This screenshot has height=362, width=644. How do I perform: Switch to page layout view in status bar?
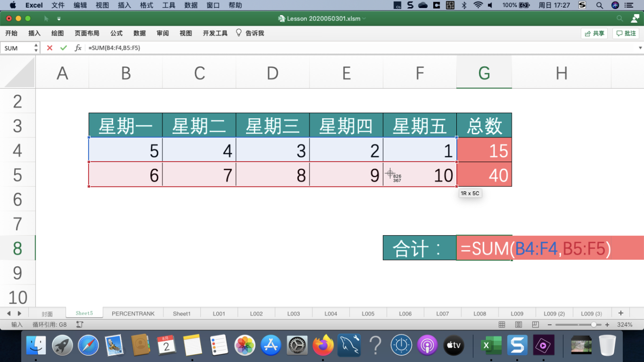click(518, 325)
